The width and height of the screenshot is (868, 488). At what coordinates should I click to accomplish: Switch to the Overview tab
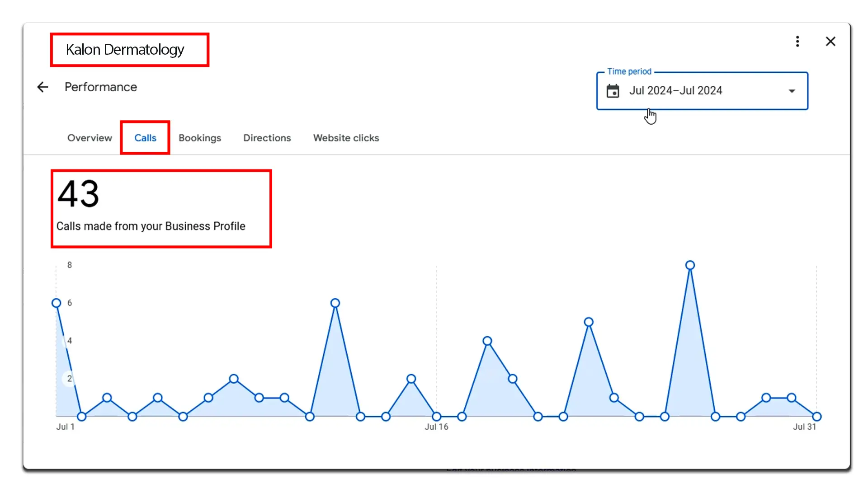tap(90, 138)
